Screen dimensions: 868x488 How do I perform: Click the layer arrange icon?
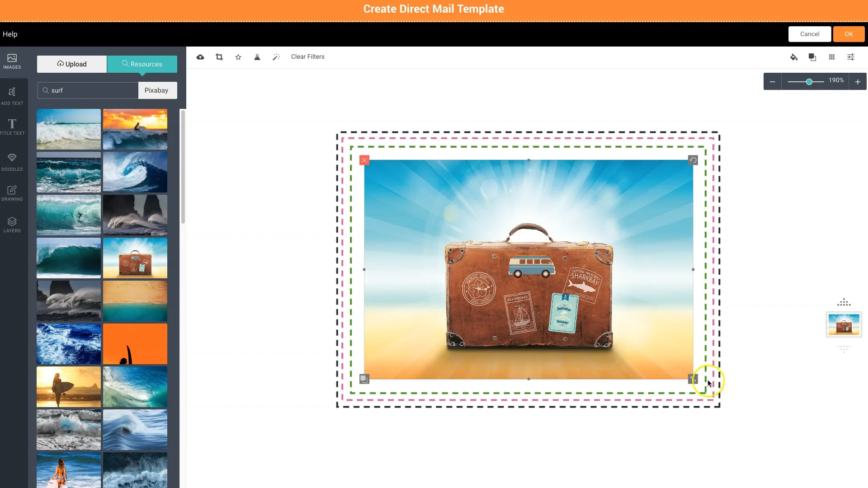pyautogui.click(x=812, y=57)
